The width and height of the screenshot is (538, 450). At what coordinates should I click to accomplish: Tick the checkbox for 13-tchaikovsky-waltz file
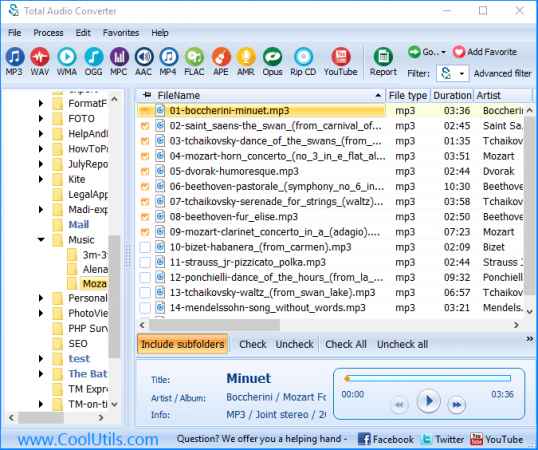(145, 293)
